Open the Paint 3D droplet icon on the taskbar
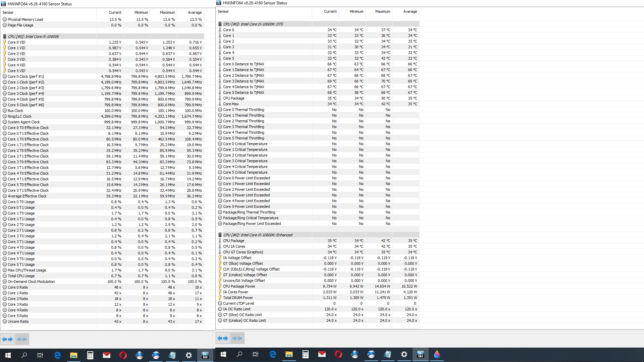The image size is (644, 362). pyautogui.click(x=437, y=355)
